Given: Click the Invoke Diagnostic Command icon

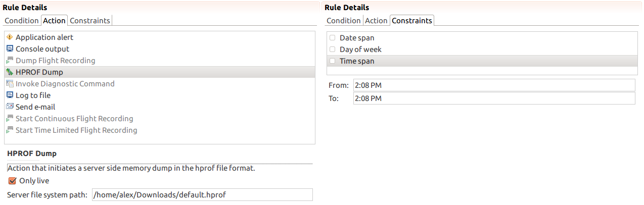Looking at the screenshot, I should click(x=10, y=84).
